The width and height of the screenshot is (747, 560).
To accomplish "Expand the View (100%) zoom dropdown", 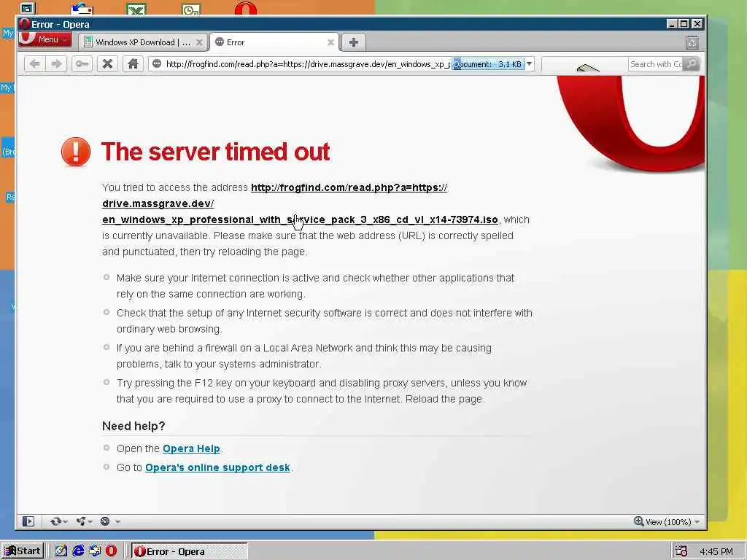I will tap(697, 522).
